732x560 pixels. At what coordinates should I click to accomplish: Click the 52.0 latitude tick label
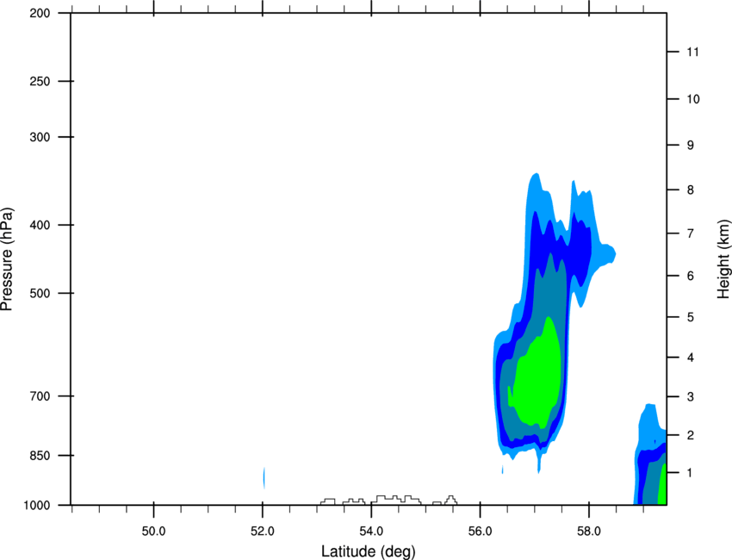(263, 532)
